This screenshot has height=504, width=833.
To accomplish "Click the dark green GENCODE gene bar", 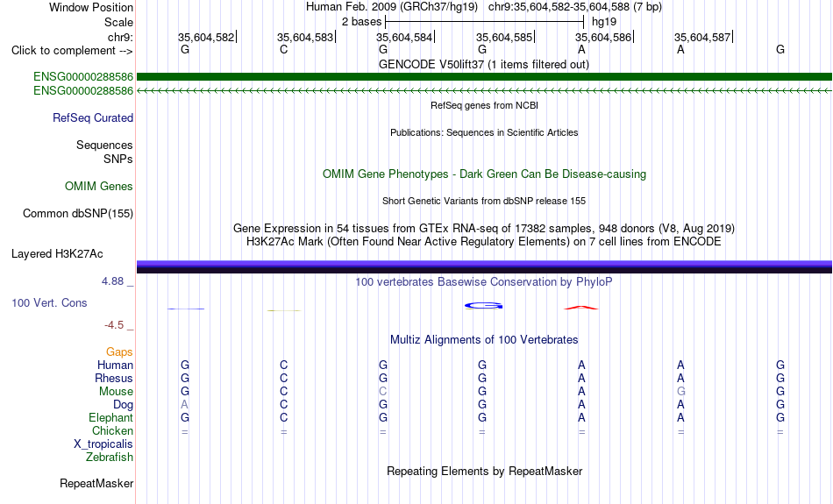I will [x=484, y=77].
